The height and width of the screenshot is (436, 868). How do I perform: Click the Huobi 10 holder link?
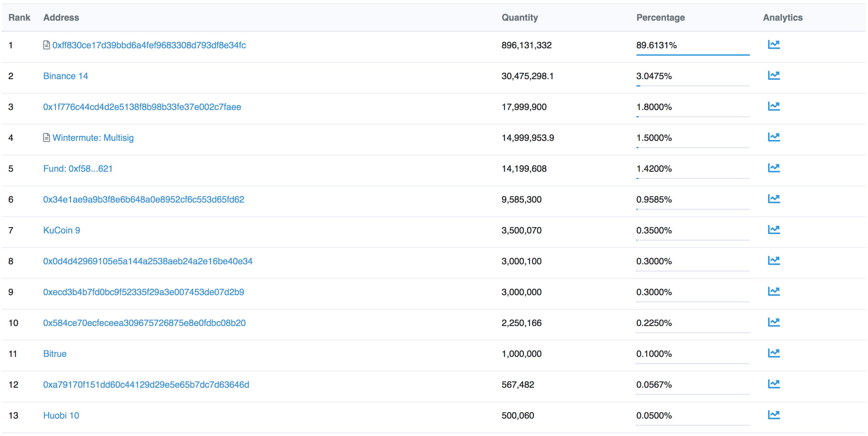tap(61, 415)
